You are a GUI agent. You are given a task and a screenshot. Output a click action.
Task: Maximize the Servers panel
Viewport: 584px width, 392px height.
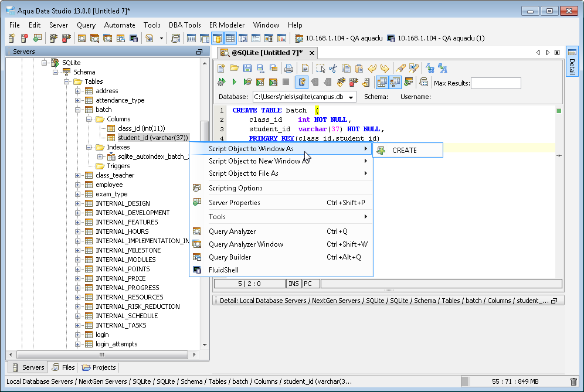[199, 52]
